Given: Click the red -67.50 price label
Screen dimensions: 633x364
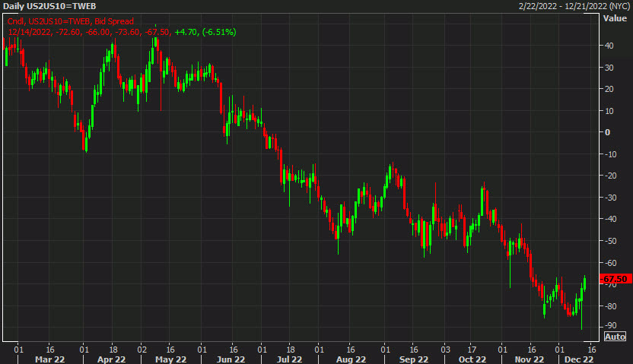Looking at the screenshot, I should (614, 279).
